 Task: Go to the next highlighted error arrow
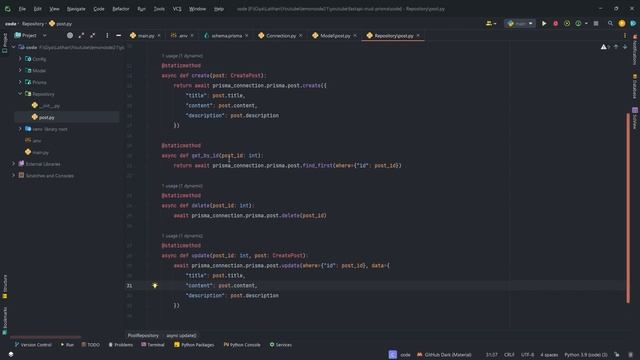point(625,47)
